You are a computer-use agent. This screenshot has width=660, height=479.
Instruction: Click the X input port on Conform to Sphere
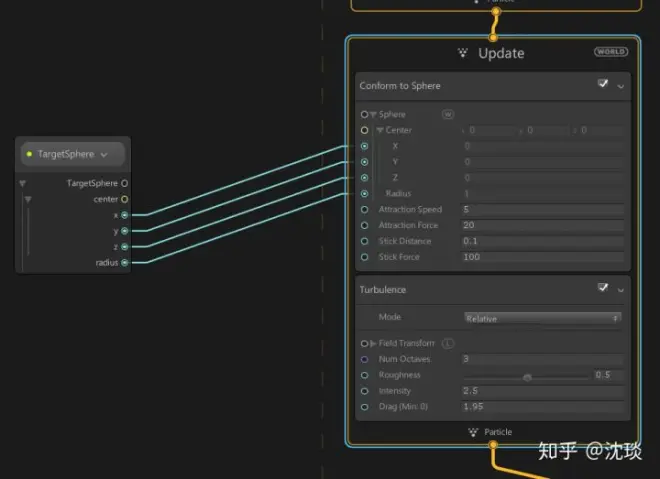(365, 146)
